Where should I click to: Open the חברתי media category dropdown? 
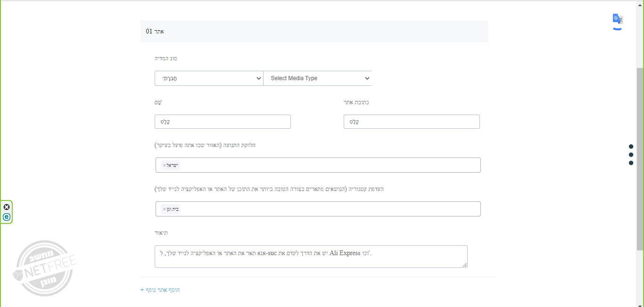[208, 78]
